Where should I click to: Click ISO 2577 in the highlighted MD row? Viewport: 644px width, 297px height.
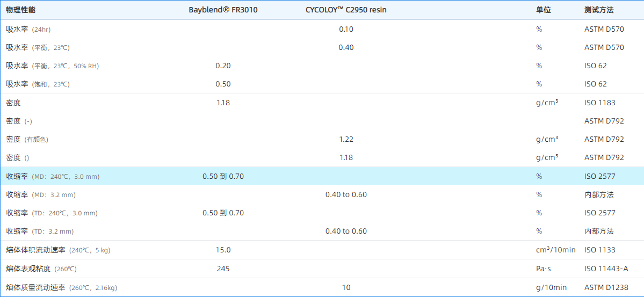click(x=599, y=176)
